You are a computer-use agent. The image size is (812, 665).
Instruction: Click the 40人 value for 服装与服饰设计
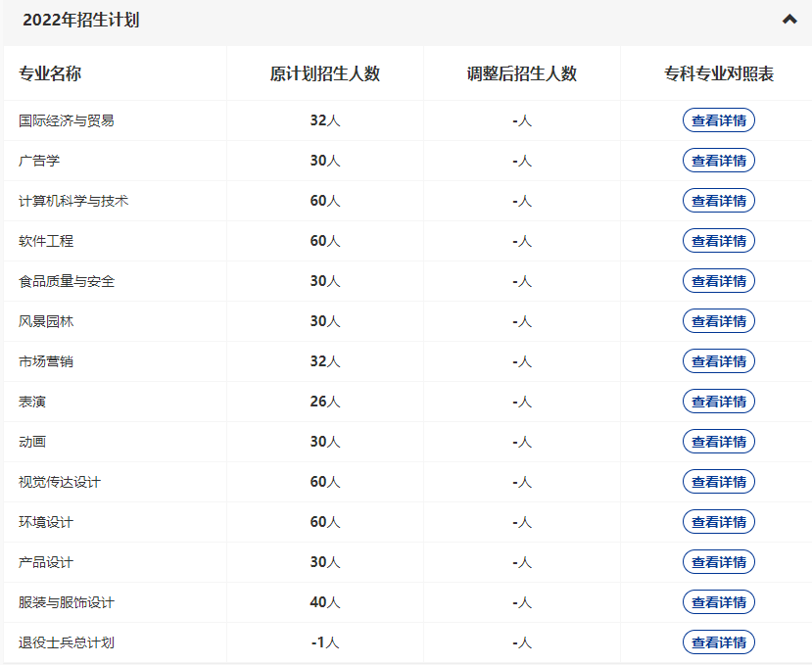(325, 602)
